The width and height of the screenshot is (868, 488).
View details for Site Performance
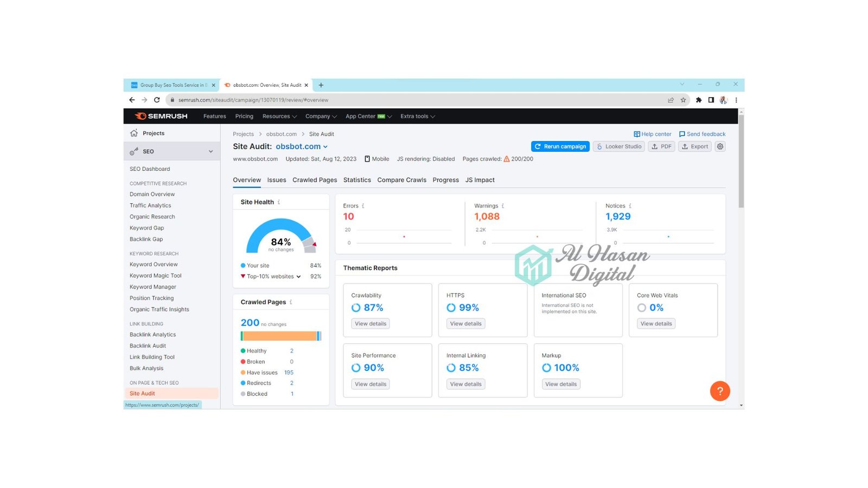tap(371, 384)
